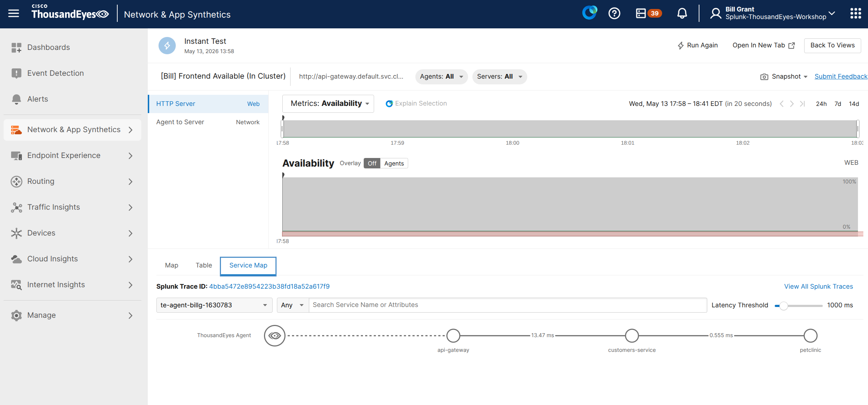
Task: Set Overlay to Off
Action: (x=372, y=163)
